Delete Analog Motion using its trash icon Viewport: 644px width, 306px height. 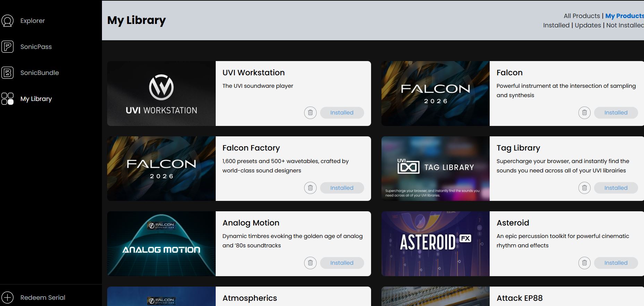[x=310, y=263]
